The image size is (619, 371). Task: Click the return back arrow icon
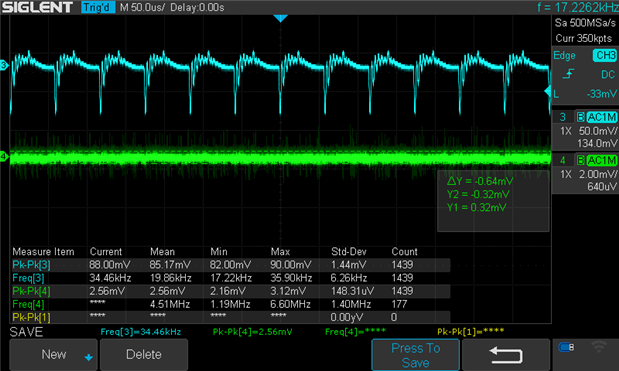506,355
